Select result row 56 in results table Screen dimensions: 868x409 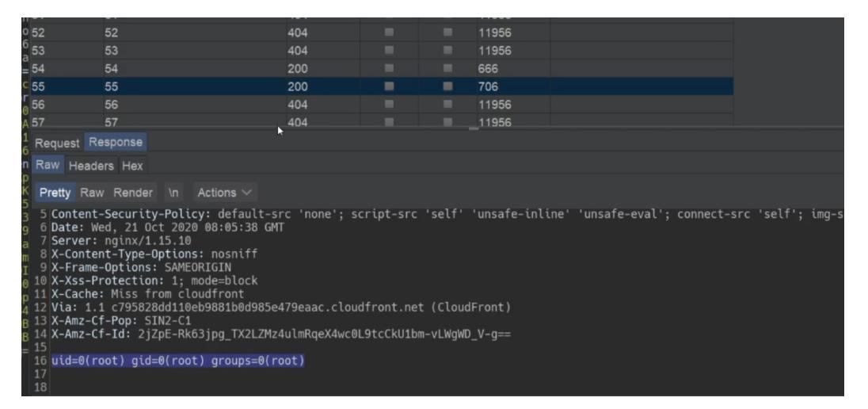click(x=198, y=102)
